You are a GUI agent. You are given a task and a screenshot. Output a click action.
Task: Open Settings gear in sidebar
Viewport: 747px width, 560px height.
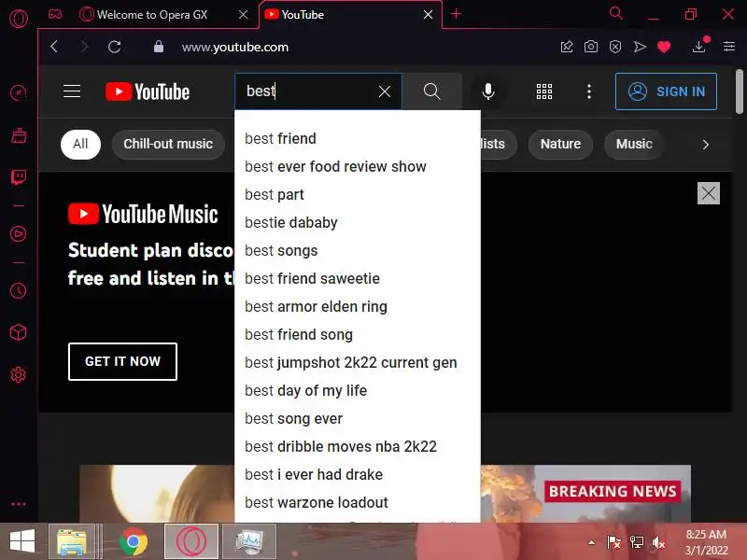point(19,375)
